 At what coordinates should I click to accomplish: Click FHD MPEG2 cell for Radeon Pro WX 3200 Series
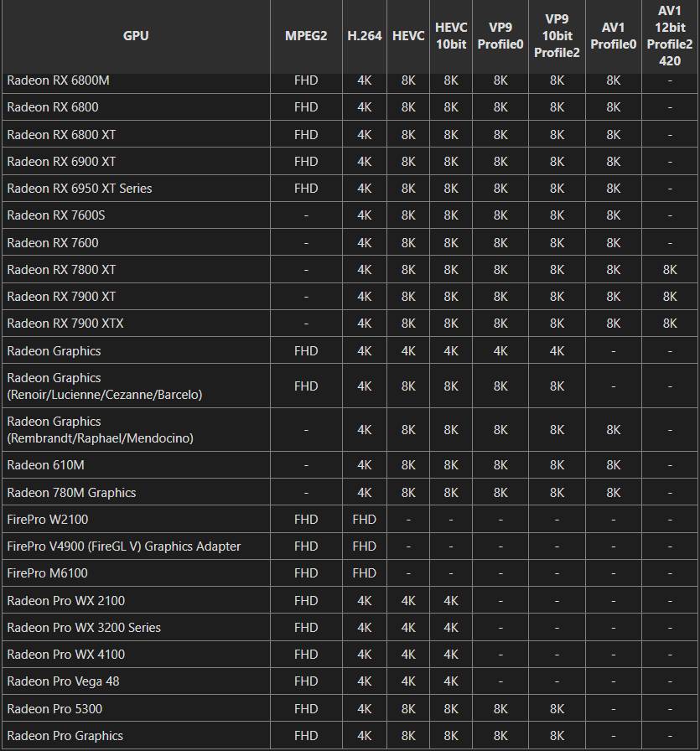click(x=306, y=628)
